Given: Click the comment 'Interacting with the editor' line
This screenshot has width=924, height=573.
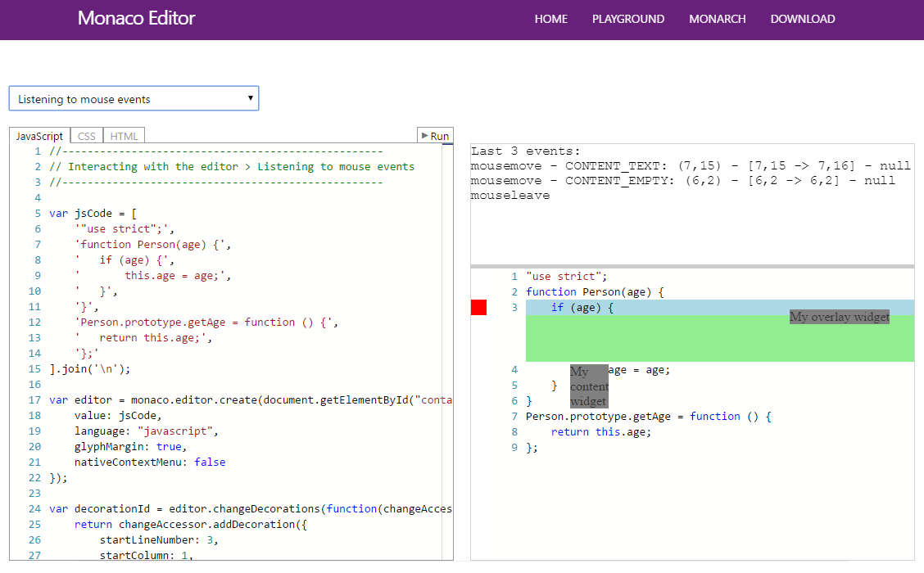Looking at the screenshot, I should click(232, 167).
